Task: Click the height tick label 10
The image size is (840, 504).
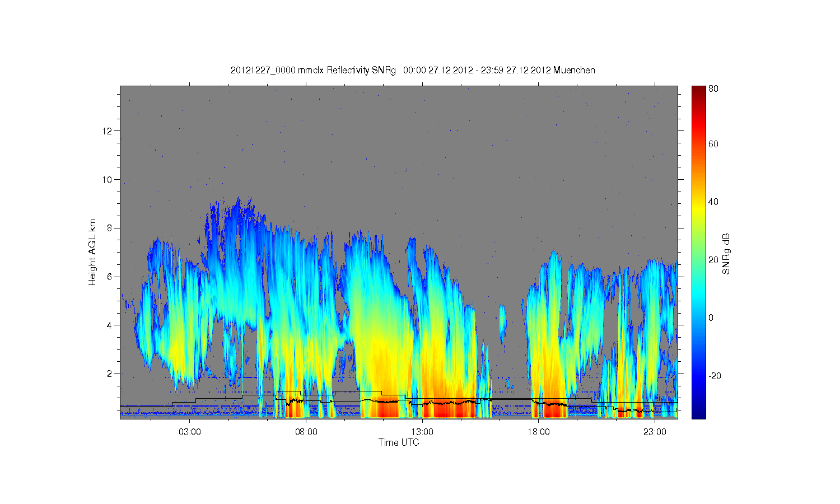Action: (108, 180)
